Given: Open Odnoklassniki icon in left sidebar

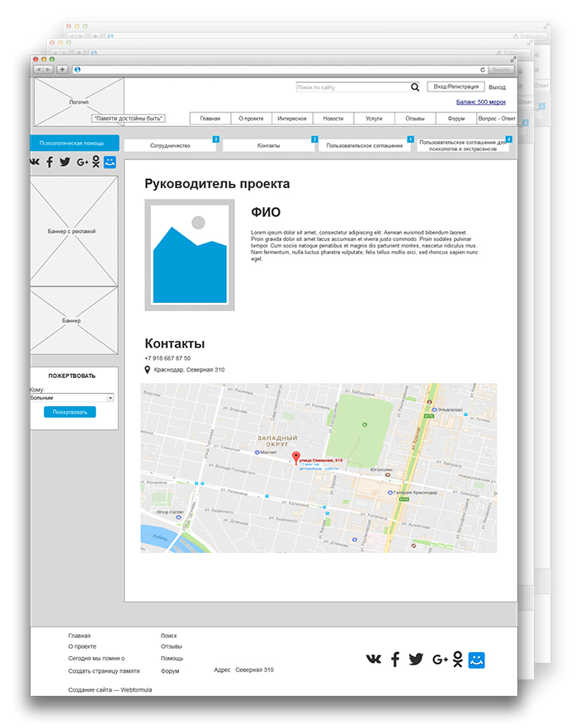Looking at the screenshot, I should pyautogui.click(x=96, y=162).
